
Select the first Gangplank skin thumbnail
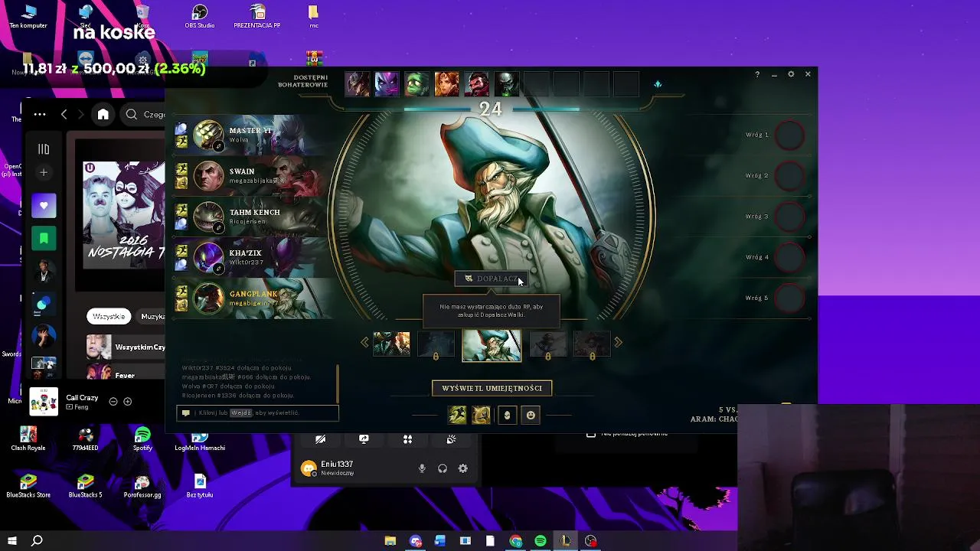click(391, 344)
